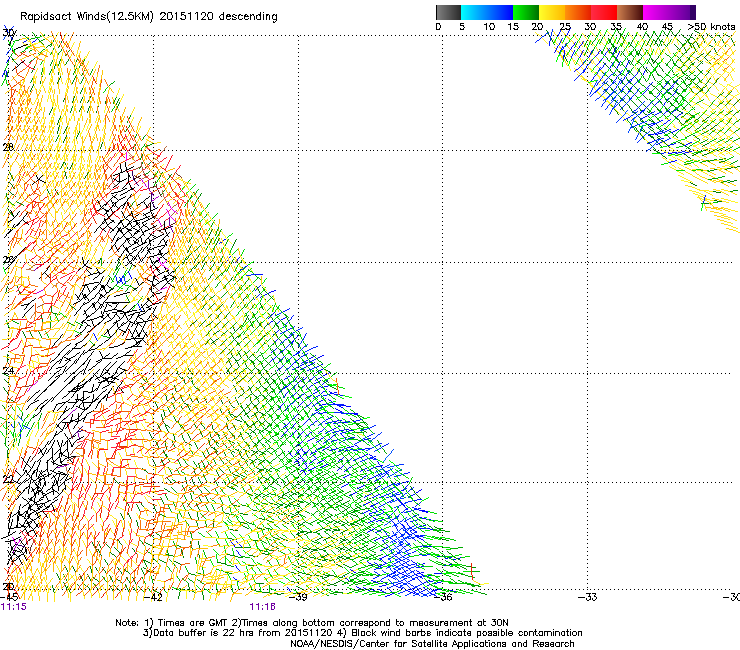Click the NOAA/NESDIS credit line
This screenshot has width=740, height=650.
pos(432,644)
